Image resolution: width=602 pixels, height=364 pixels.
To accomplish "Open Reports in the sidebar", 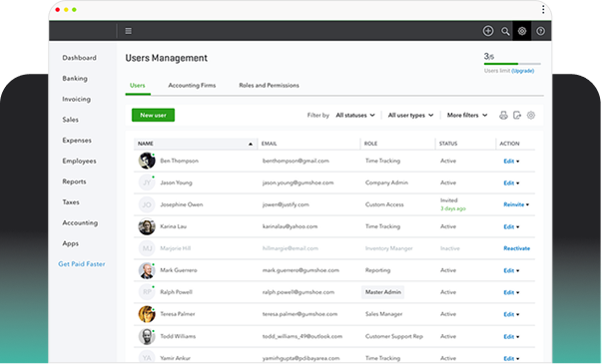I will coord(74,182).
